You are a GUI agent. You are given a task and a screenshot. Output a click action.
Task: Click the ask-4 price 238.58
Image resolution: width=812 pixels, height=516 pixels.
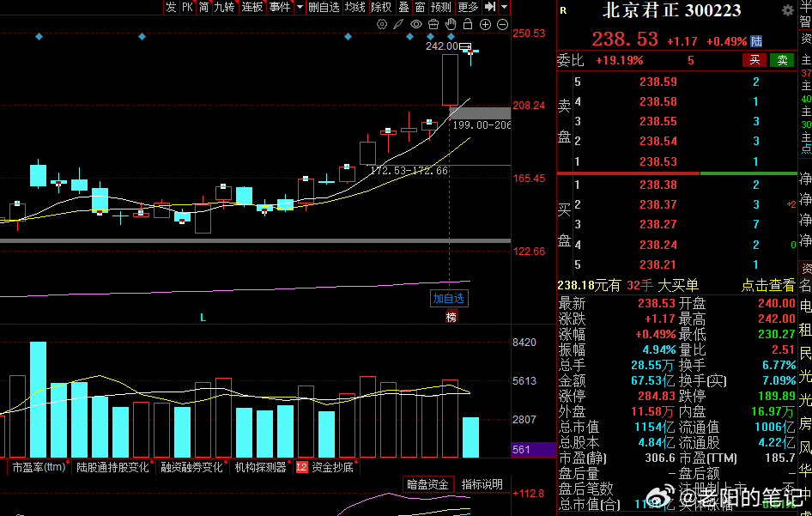(x=657, y=101)
